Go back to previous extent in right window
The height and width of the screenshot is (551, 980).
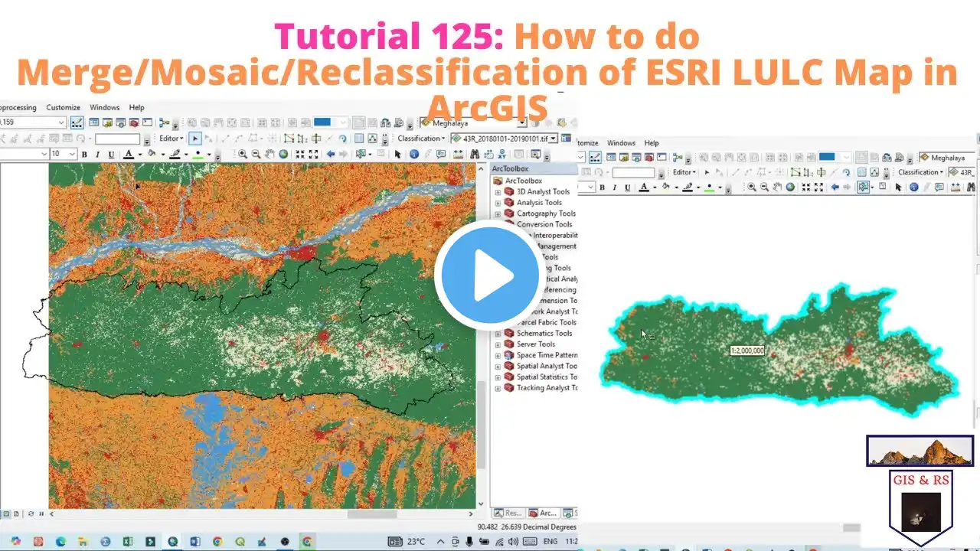click(835, 187)
